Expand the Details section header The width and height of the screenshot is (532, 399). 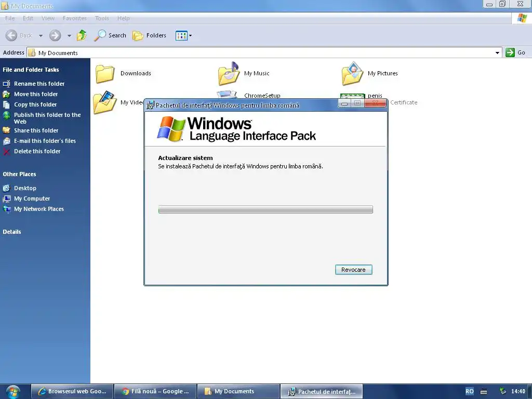pyautogui.click(x=12, y=232)
